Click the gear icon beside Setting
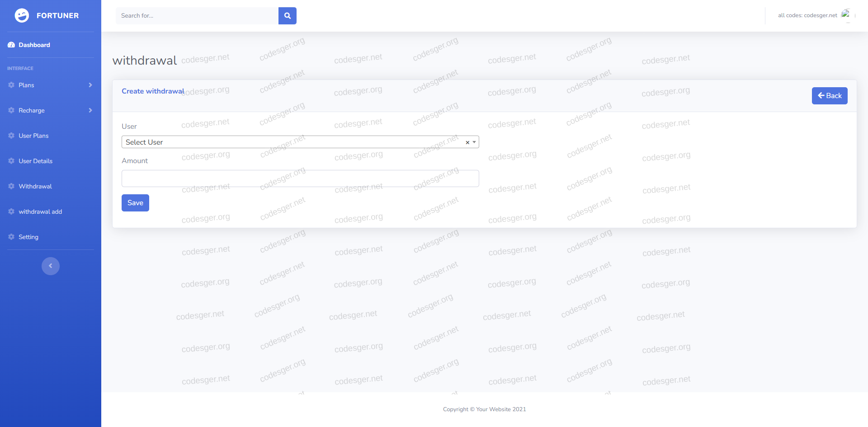Viewport: 868px width, 427px height. click(x=11, y=237)
